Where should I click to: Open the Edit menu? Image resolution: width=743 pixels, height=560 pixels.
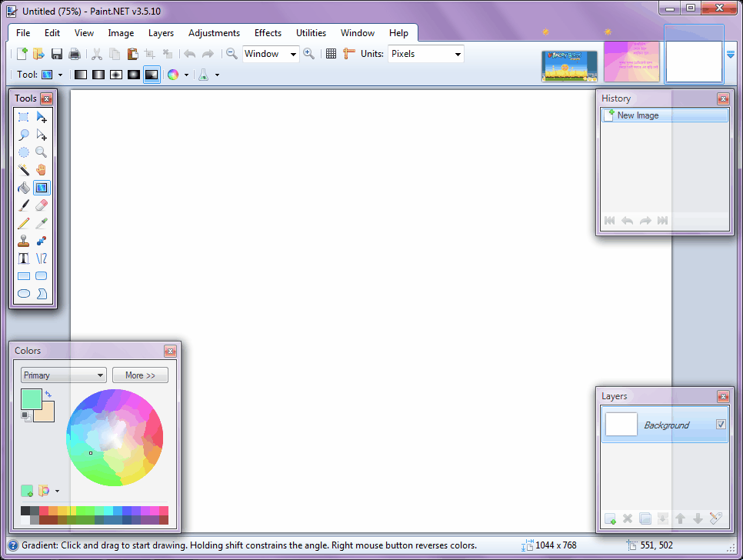click(x=52, y=32)
